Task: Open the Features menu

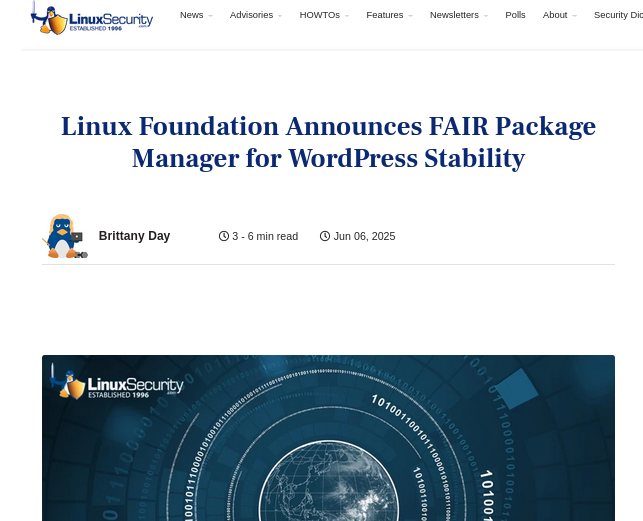Action: pyautogui.click(x=385, y=15)
